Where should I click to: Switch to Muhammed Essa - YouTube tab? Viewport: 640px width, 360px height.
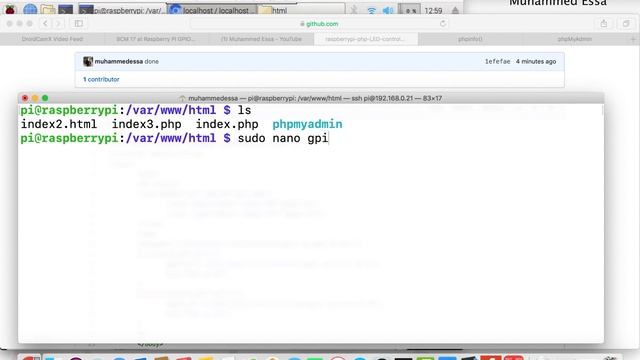[261, 39]
